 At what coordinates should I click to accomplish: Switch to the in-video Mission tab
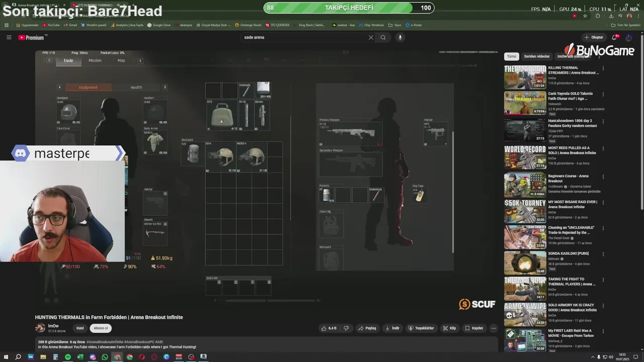tap(95, 60)
